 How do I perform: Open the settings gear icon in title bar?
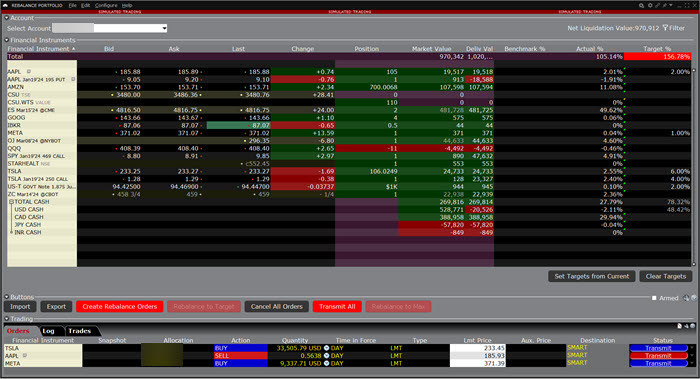(650, 5)
